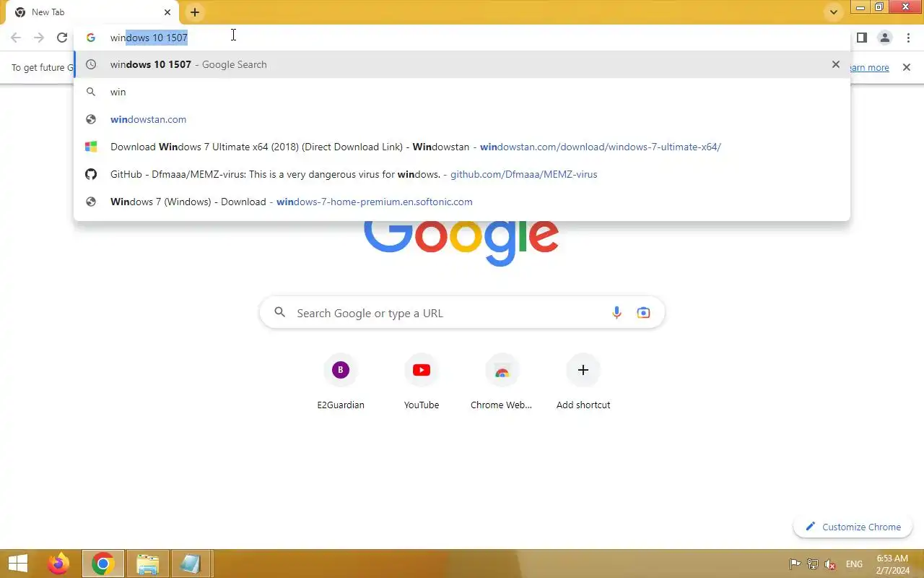Click the Action Center flag tray icon
The width and height of the screenshot is (924, 578).
[795, 564]
